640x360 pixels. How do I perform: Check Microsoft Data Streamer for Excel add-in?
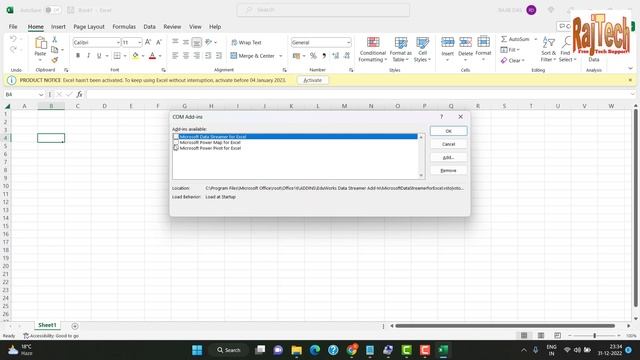click(176, 137)
